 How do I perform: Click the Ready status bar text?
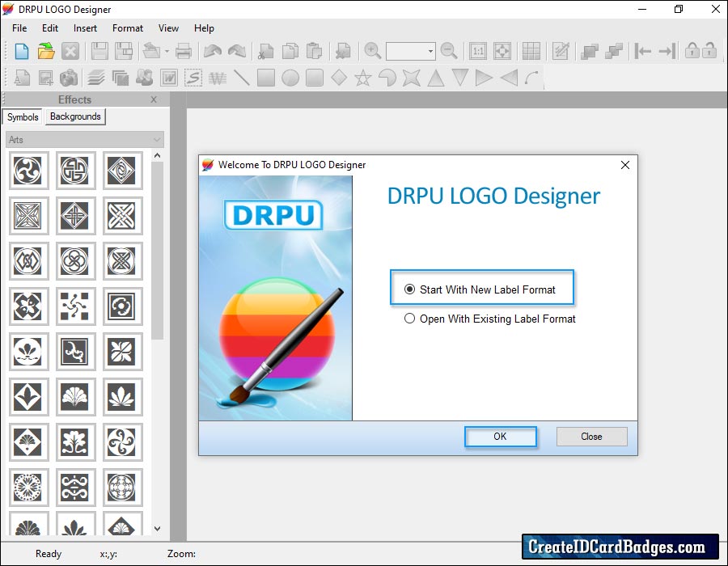tap(49, 554)
